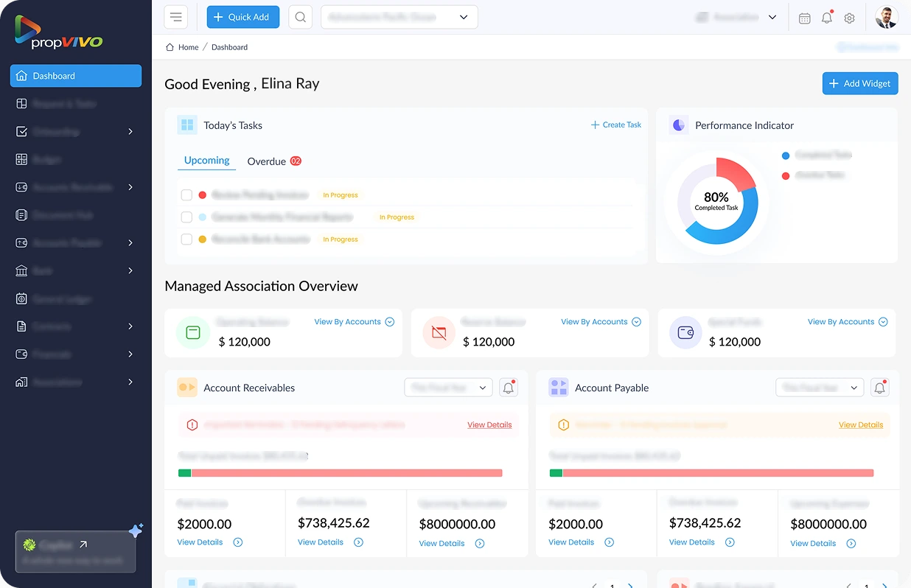Screen dimensions: 911x588
Task: Click the propVIVO logo
Action: click(59, 32)
